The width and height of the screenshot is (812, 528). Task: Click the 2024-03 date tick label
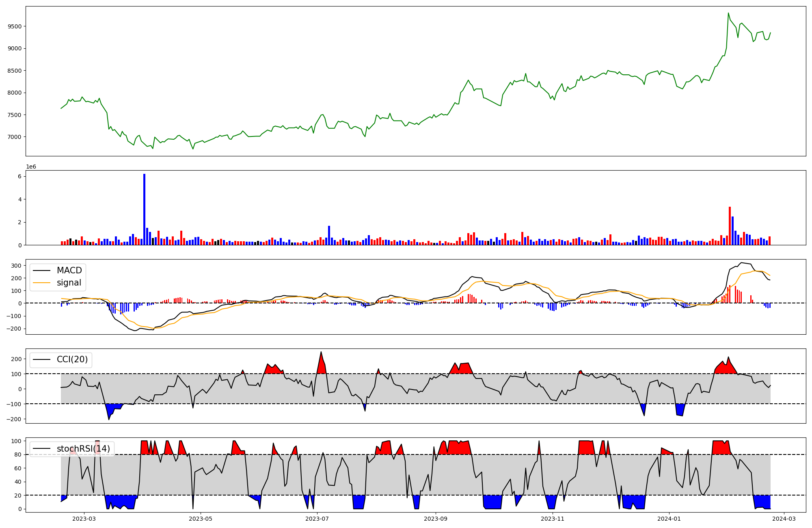tap(784, 519)
